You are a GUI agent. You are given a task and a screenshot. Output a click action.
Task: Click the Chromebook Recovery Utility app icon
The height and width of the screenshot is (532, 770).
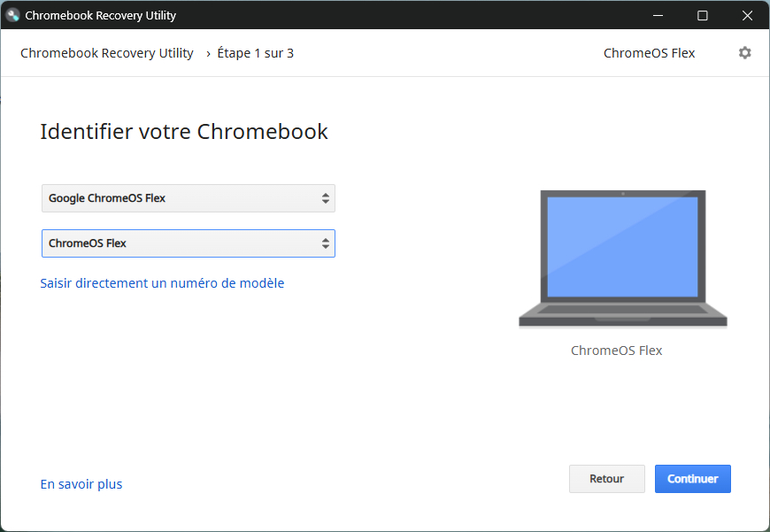click(x=13, y=15)
